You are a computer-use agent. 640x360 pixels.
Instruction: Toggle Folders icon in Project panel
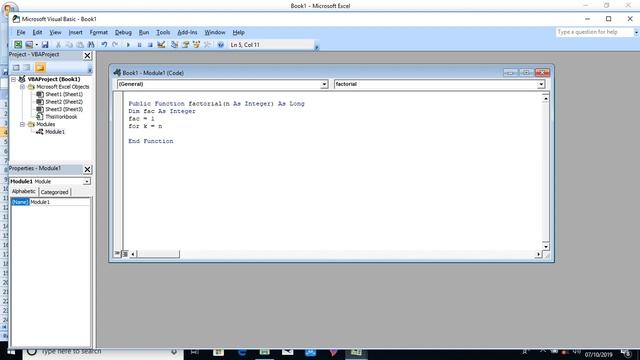(40, 68)
